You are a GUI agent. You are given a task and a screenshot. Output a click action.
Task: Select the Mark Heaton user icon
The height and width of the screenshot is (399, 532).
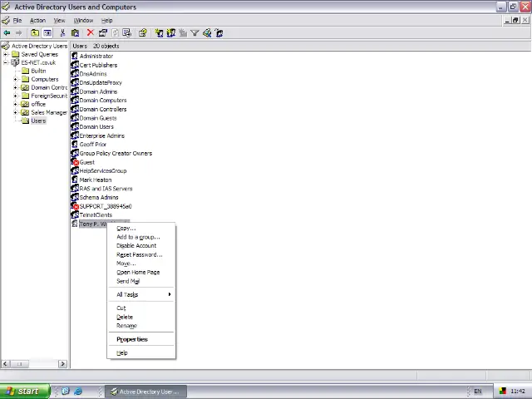(75, 180)
